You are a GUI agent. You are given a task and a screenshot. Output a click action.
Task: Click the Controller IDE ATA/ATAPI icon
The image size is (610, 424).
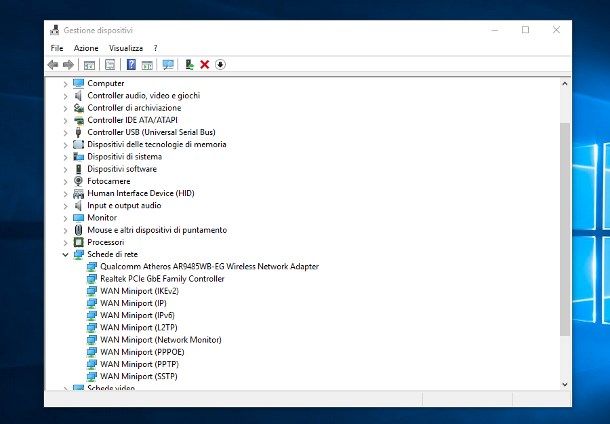click(79, 120)
